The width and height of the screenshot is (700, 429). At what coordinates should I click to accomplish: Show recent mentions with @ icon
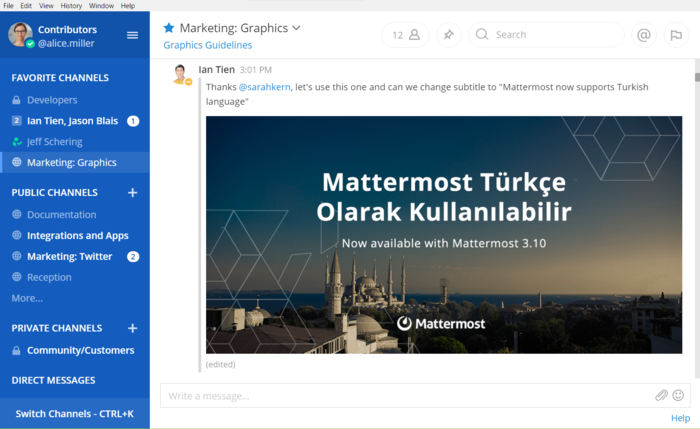coord(644,35)
